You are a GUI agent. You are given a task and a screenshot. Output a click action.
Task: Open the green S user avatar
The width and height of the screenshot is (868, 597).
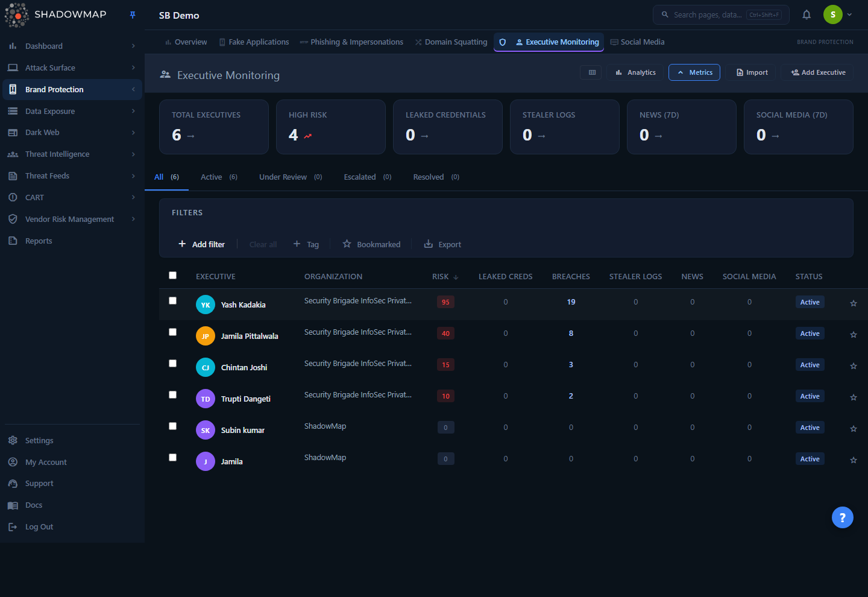[x=833, y=14]
